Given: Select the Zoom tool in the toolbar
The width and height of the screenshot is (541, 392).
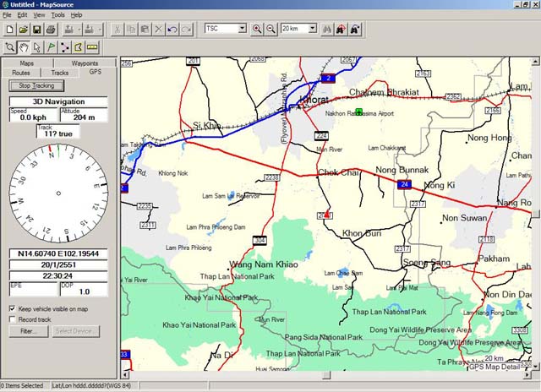Looking at the screenshot, I should [10, 47].
